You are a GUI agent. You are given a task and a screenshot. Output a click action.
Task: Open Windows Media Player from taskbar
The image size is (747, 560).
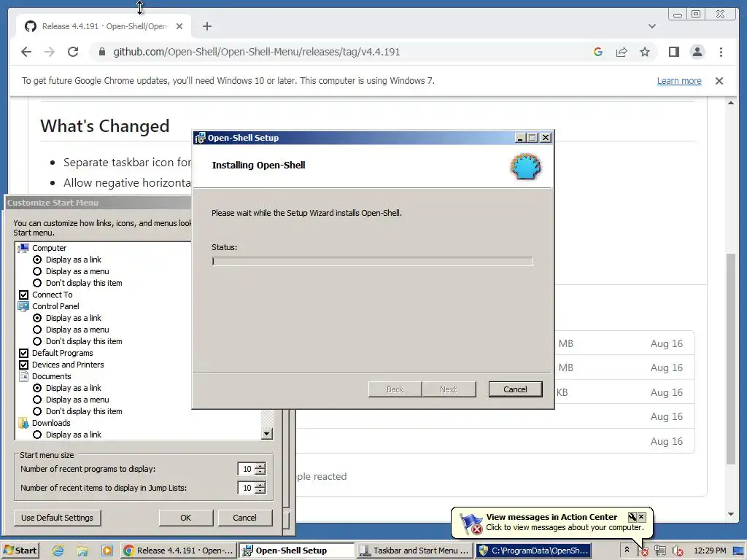click(x=107, y=551)
